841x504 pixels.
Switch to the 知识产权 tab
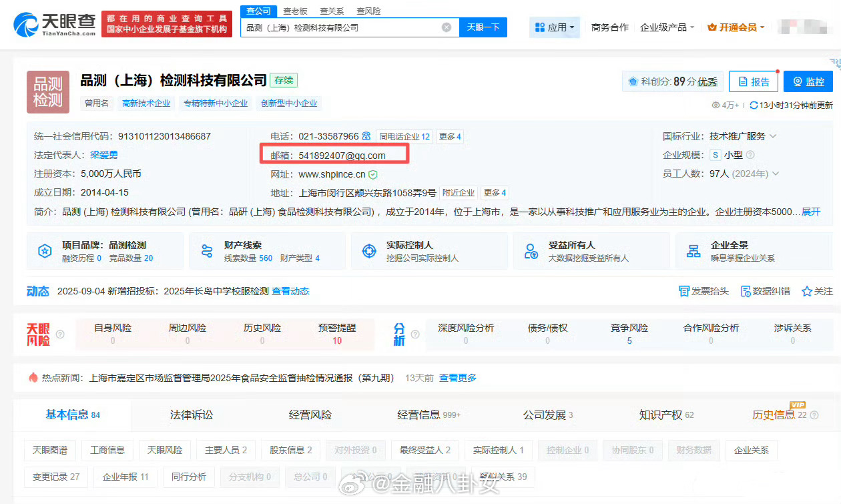pos(667,415)
